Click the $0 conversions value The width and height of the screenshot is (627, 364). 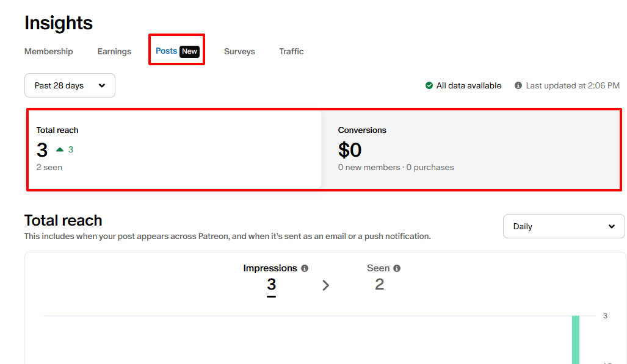pyautogui.click(x=350, y=150)
